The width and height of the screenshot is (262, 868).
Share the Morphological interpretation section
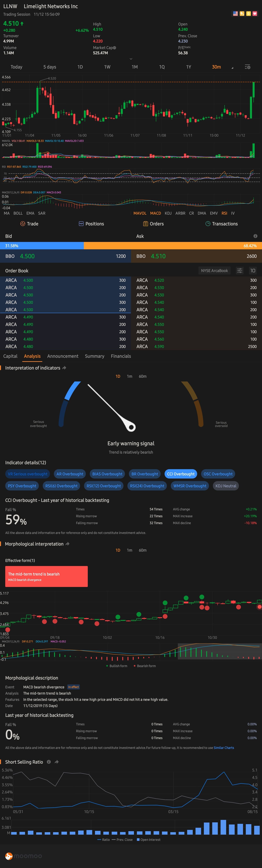(x=67, y=544)
